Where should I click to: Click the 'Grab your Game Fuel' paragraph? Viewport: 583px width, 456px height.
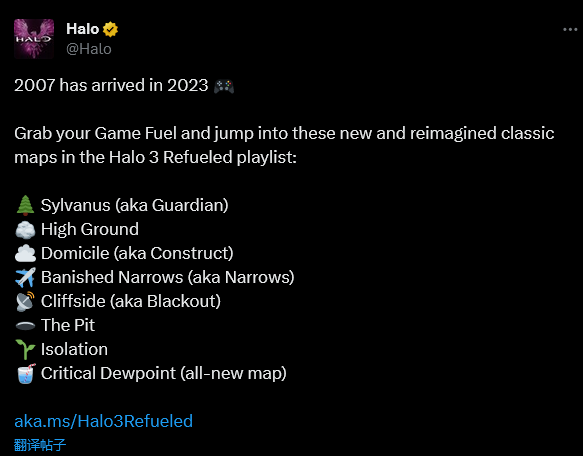[x=284, y=145]
